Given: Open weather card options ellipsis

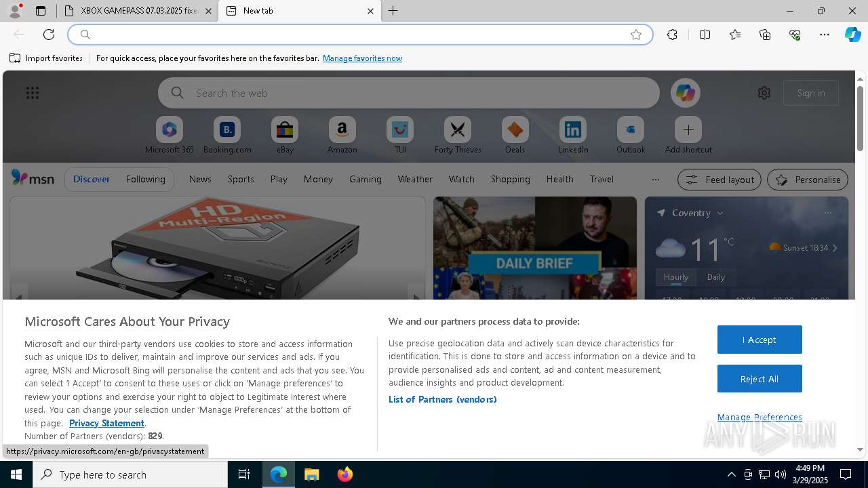Looking at the screenshot, I should pos(827,213).
